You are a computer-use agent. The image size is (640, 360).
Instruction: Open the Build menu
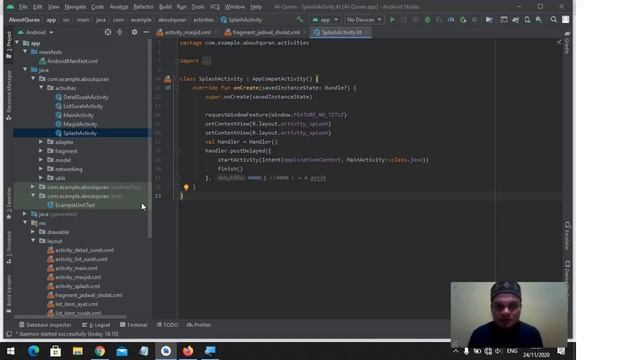tap(165, 7)
